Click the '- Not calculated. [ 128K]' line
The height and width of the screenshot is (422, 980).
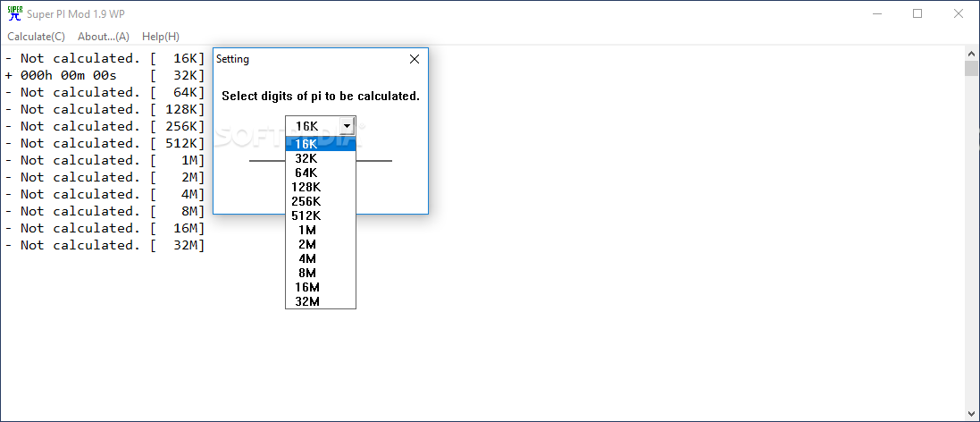coord(105,109)
